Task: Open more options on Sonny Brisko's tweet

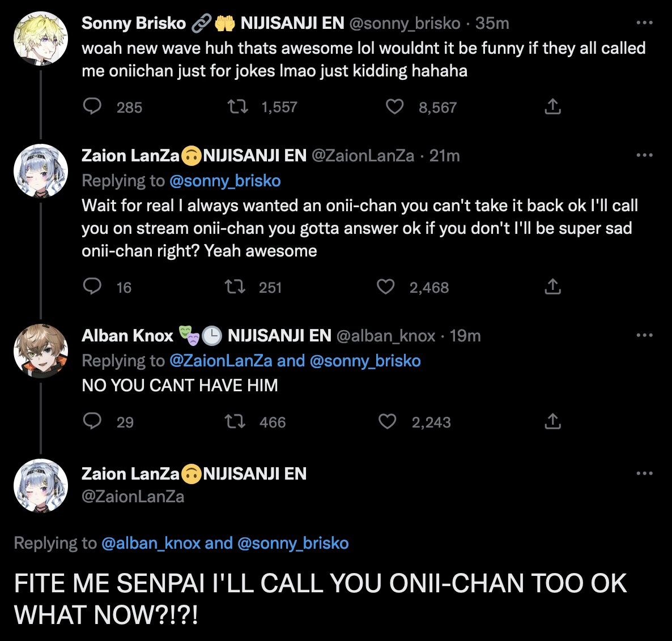Action: [x=644, y=23]
